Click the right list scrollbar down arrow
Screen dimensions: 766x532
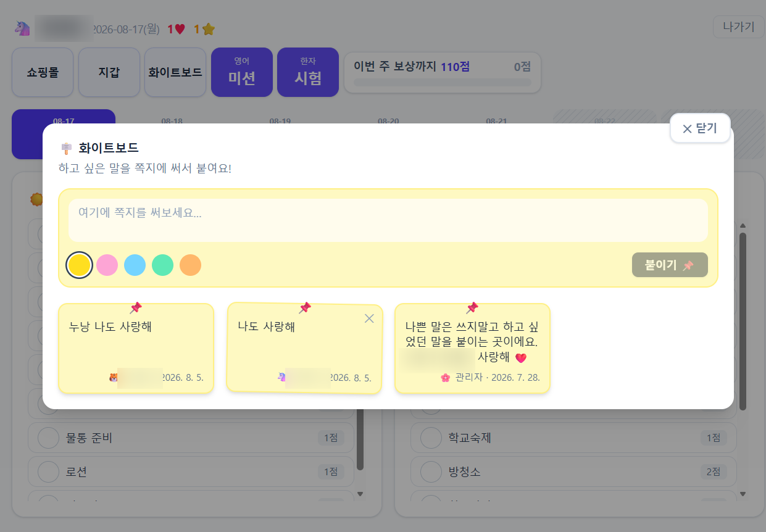[743, 494]
